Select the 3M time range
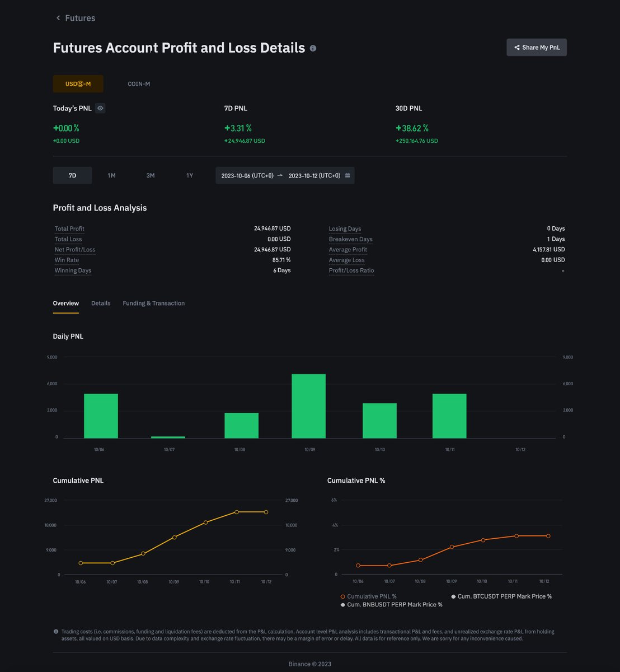The image size is (620, 672). pyautogui.click(x=151, y=175)
